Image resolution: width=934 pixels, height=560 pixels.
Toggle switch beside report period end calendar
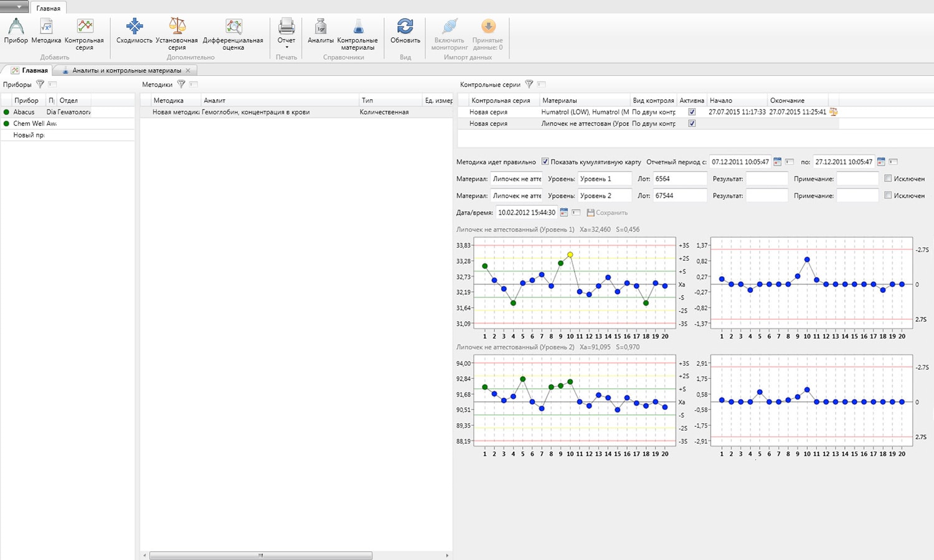coord(893,162)
